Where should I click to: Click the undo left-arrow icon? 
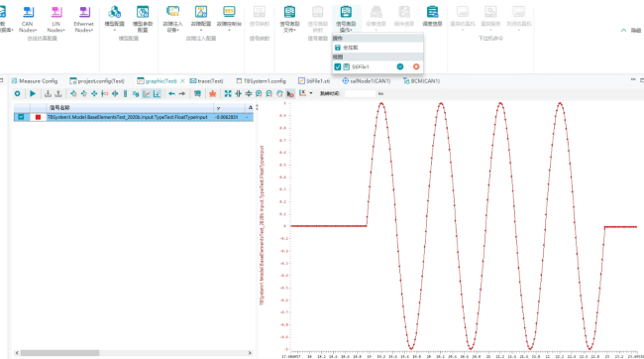pyautogui.click(x=171, y=94)
